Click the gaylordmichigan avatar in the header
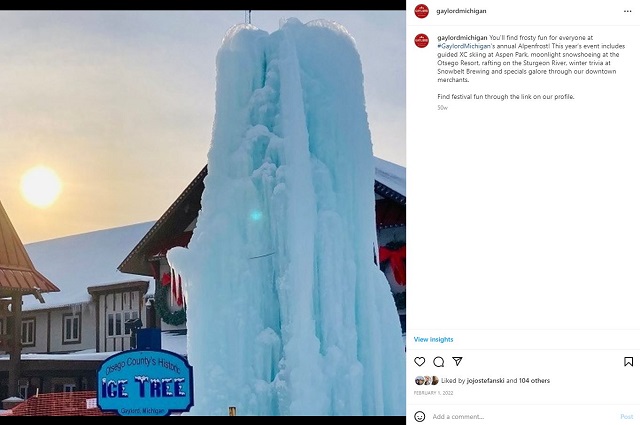Image resolution: width=640 pixels, height=425 pixels. tap(422, 11)
